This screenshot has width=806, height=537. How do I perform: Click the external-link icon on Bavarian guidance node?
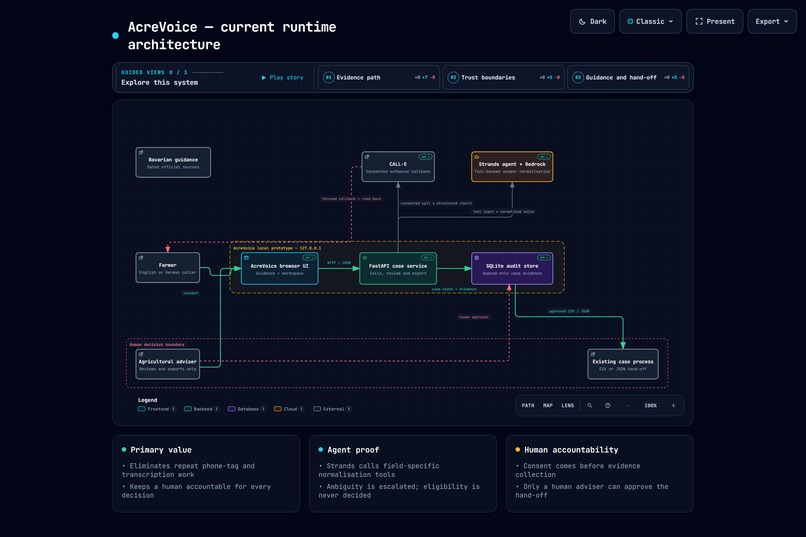(141, 153)
